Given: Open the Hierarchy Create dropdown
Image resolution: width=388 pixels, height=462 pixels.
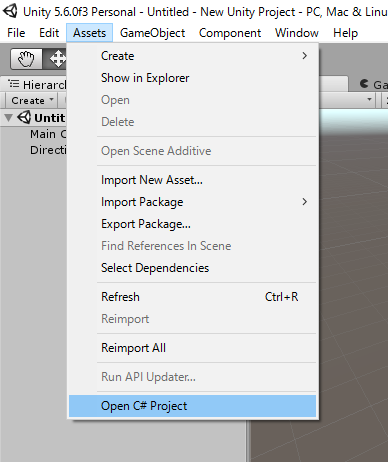Looking at the screenshot, I should [x=32, y=100].
